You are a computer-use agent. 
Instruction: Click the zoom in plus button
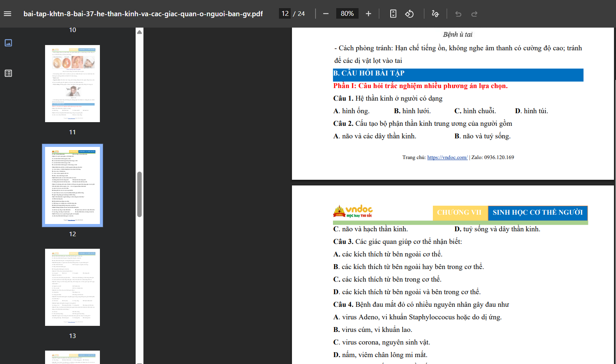[x=368, y=14]
